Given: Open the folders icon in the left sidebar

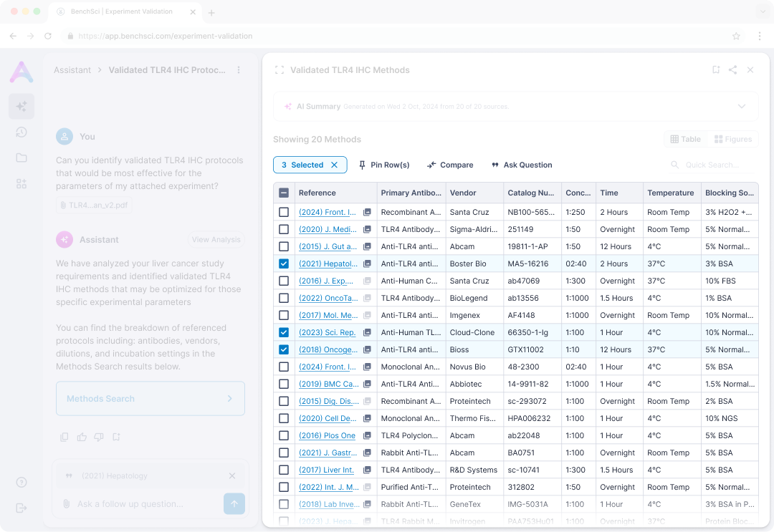Looking at the screenshot, I should pyautogui.click(x=21, y=158).
